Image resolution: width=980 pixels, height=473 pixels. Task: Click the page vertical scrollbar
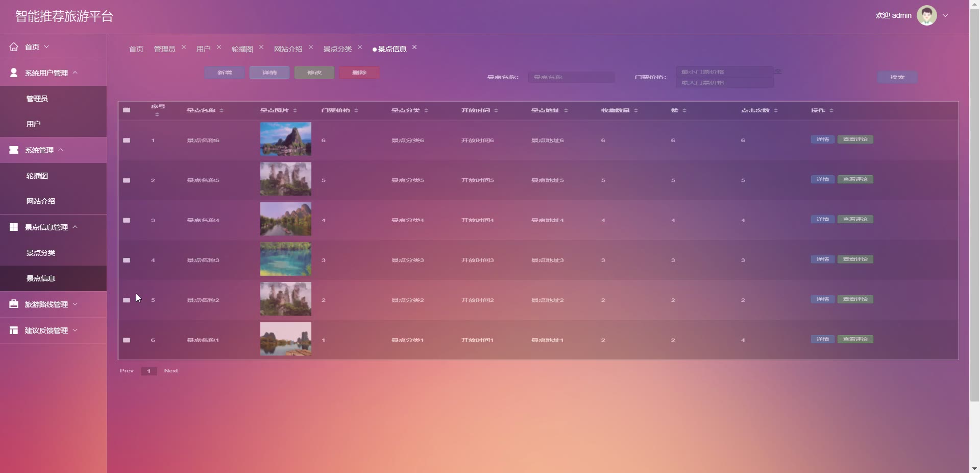(x=974, y=204)
